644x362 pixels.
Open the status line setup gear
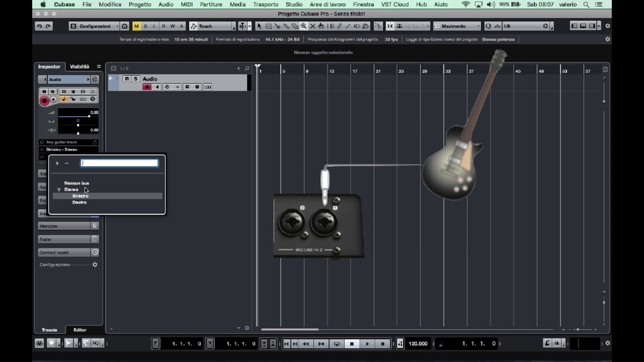click(607, 39)
